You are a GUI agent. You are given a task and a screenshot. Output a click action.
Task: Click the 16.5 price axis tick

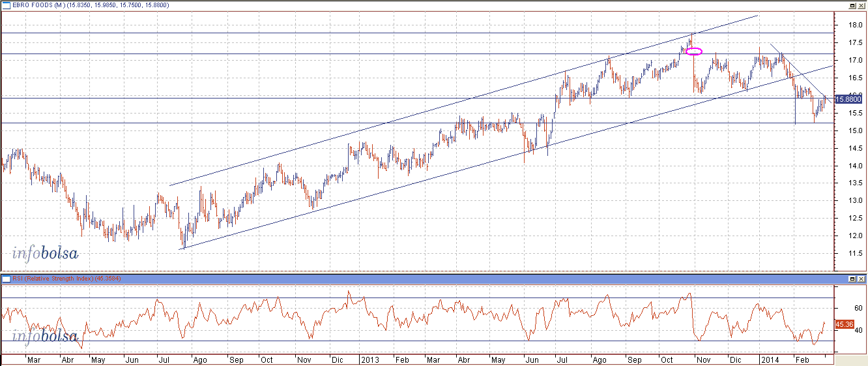854,78
